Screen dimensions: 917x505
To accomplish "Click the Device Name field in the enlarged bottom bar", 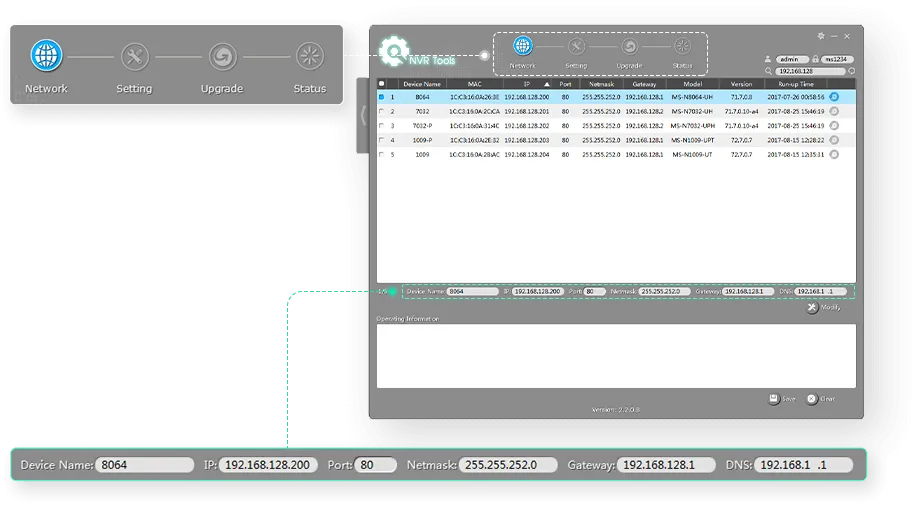I will point(144,465).
